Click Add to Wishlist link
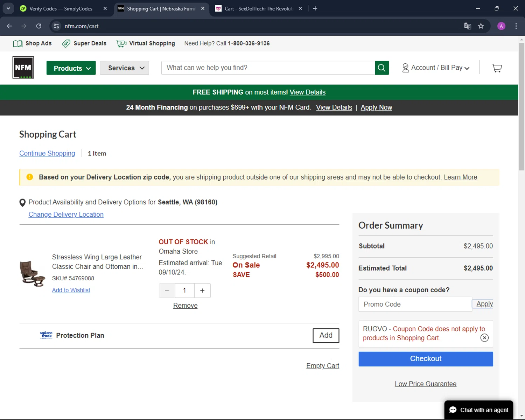525x420 pixels. [x=71, y=290]
